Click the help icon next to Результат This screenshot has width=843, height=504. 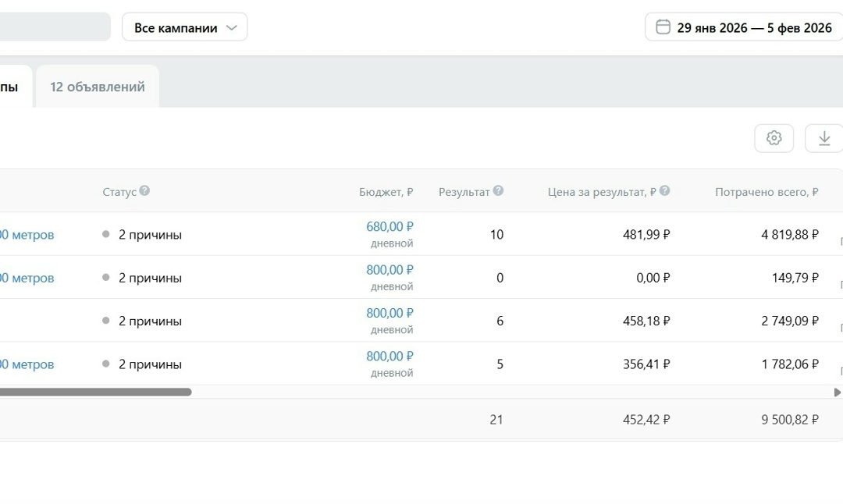[498, 191]
